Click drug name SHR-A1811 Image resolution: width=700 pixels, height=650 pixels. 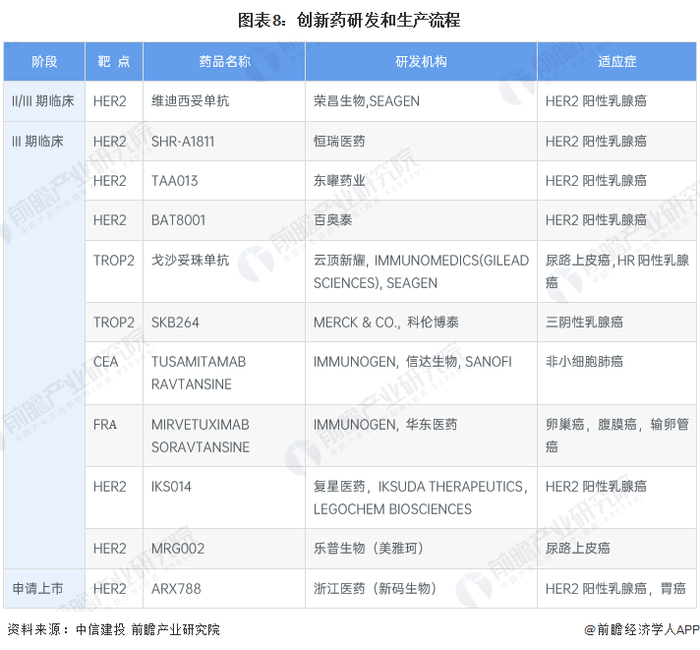pos(183,142)
